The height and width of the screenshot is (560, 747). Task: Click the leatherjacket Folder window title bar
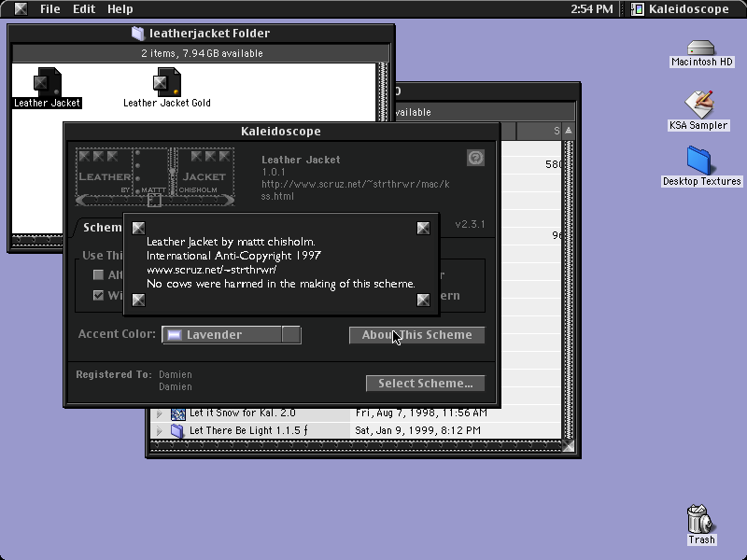coord(201,34)
